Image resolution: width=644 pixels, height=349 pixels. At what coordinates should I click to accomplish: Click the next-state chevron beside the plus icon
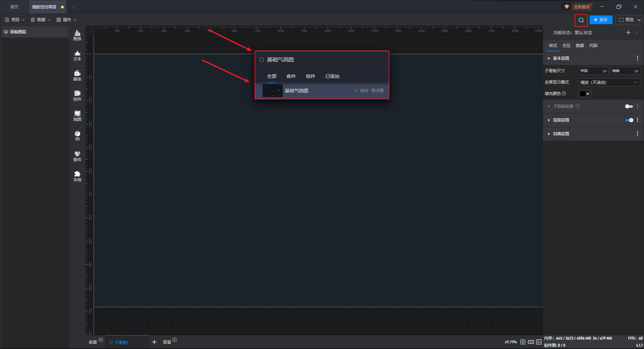click(x=637, y=33)
